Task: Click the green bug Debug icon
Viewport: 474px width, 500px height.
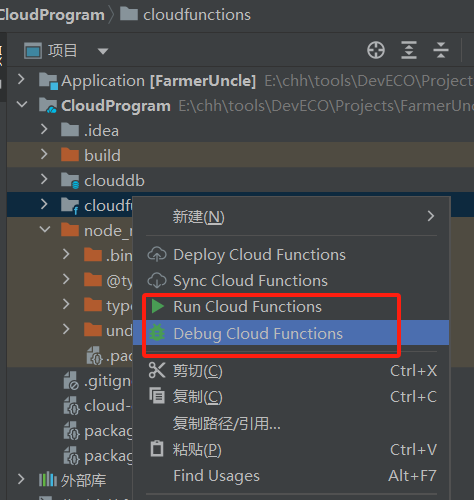Action: (157, 333)
